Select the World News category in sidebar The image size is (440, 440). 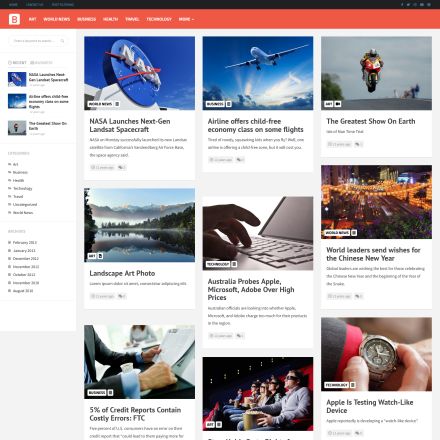(23, 213)
